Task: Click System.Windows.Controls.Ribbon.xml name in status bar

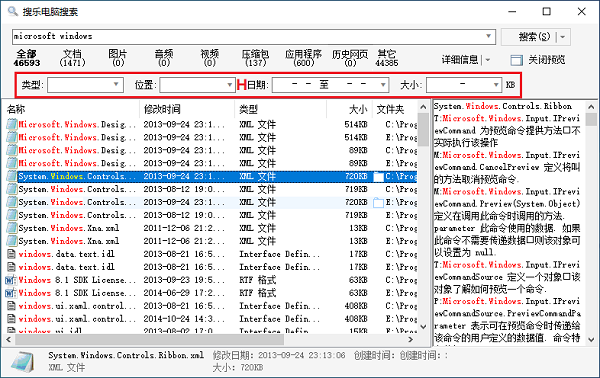Action: (x=126, y=355)
